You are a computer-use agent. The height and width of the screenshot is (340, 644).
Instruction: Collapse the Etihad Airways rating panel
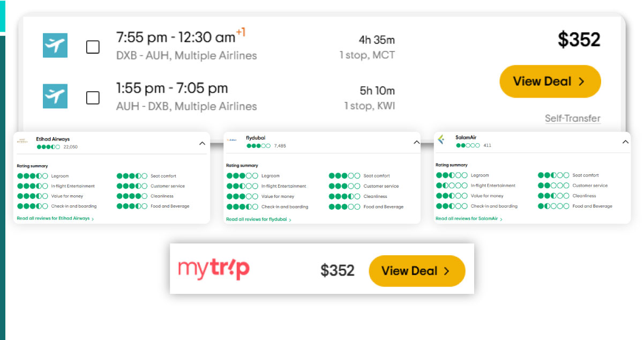(x=202, y=144)
